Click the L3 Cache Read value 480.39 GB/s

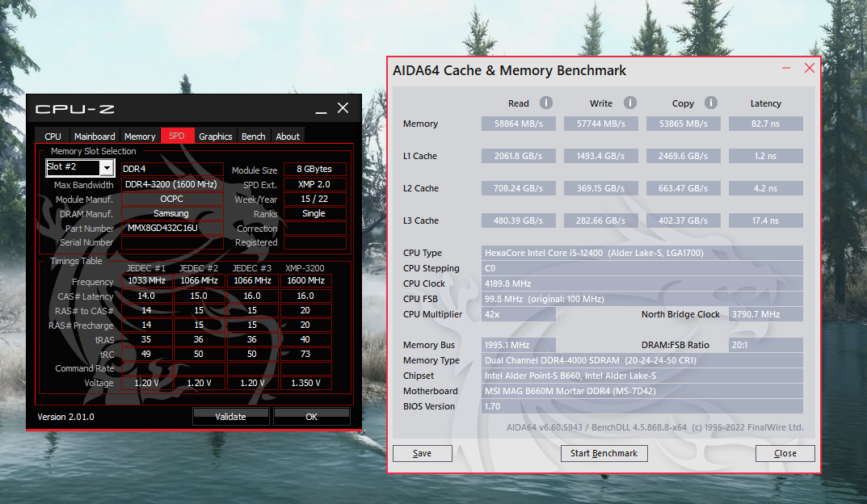point(518,220)
